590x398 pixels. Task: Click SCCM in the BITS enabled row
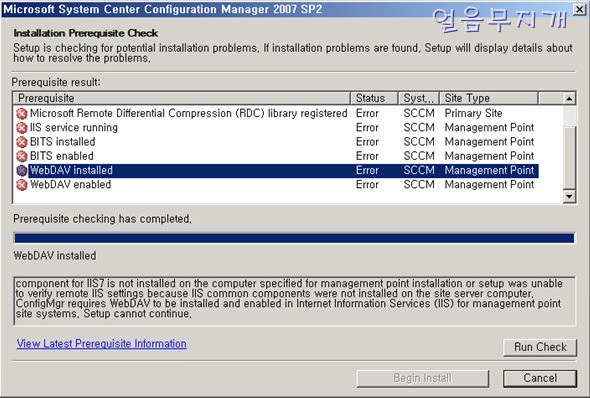click(x=419, y=156)
